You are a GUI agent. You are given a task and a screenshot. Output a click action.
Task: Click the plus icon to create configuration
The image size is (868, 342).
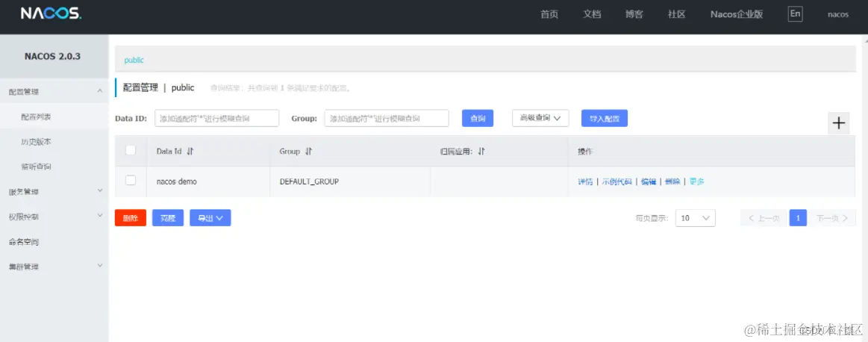click(x=839, y=123)
